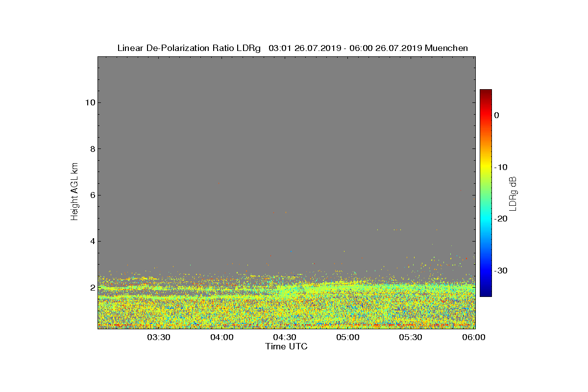
Task: Click the 03:30 time axis label
Action: tap(158, 337)
